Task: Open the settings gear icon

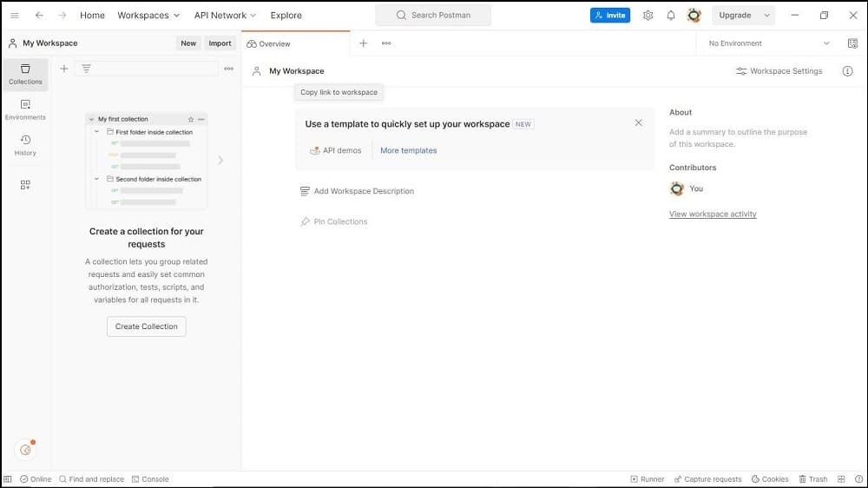Action: [648, 16]
